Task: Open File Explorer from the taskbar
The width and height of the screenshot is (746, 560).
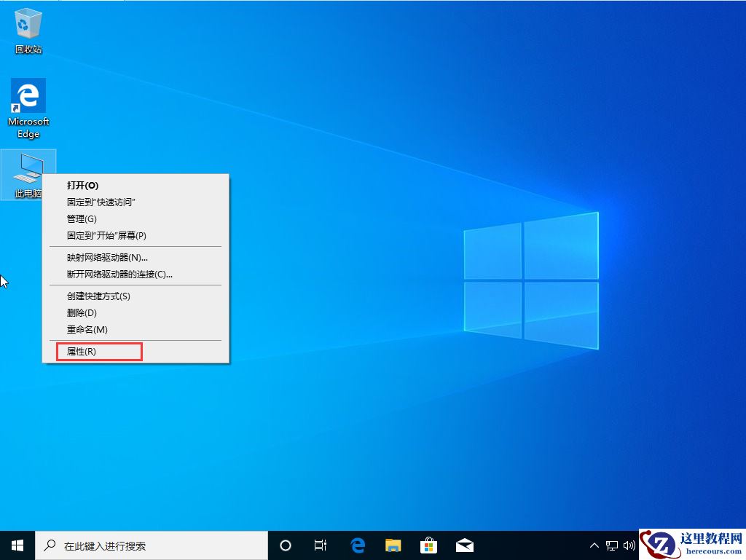Action: click(x=393, y=545)
